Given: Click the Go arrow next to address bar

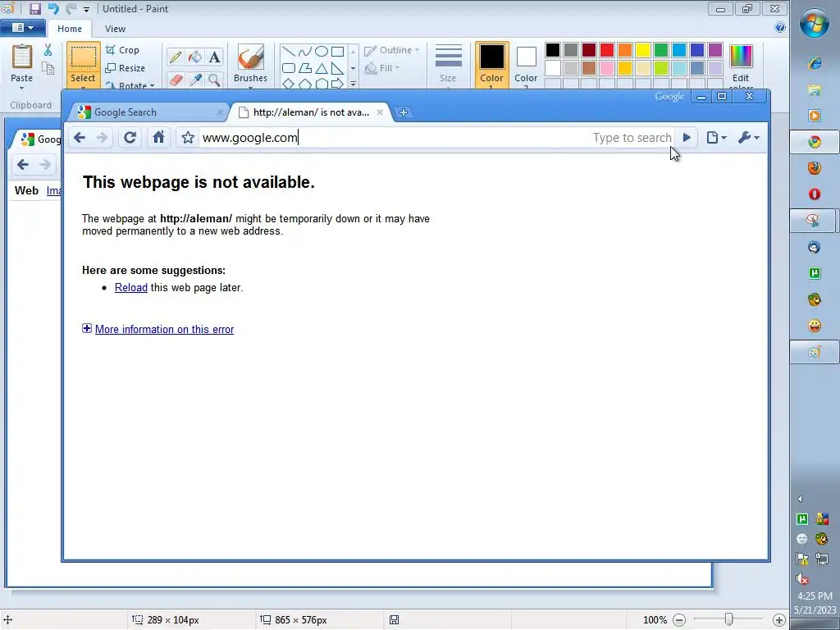Looking at the screenshot, I should coord(687,138).
